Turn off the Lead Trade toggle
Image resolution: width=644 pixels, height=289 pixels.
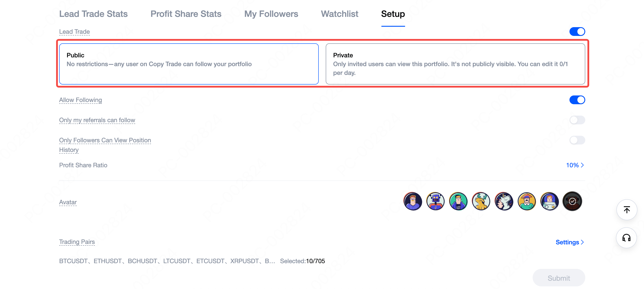tap(577, 32)
